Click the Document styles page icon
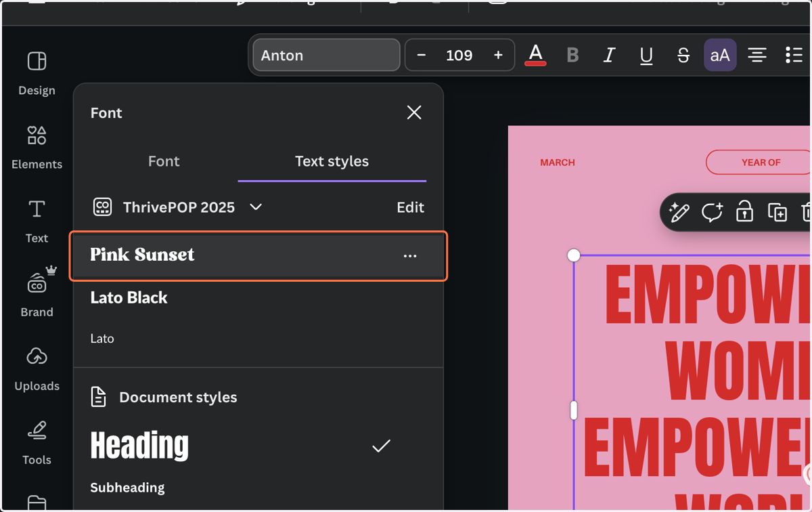The width and height of the screenshot is (812, 512). coord(99,397)
